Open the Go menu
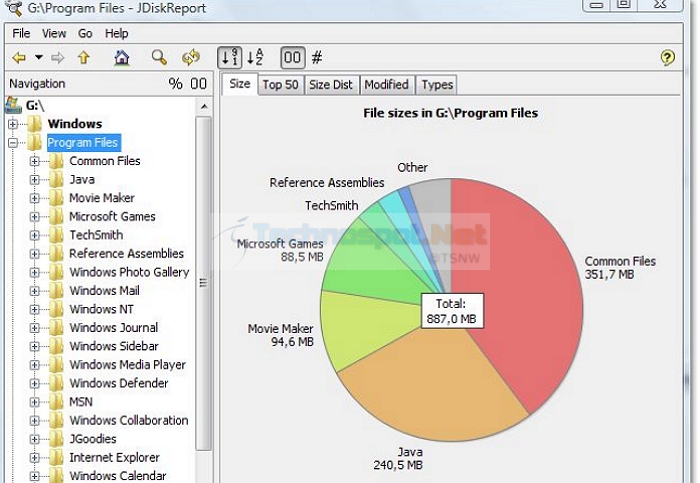 [x=85, y=33]
